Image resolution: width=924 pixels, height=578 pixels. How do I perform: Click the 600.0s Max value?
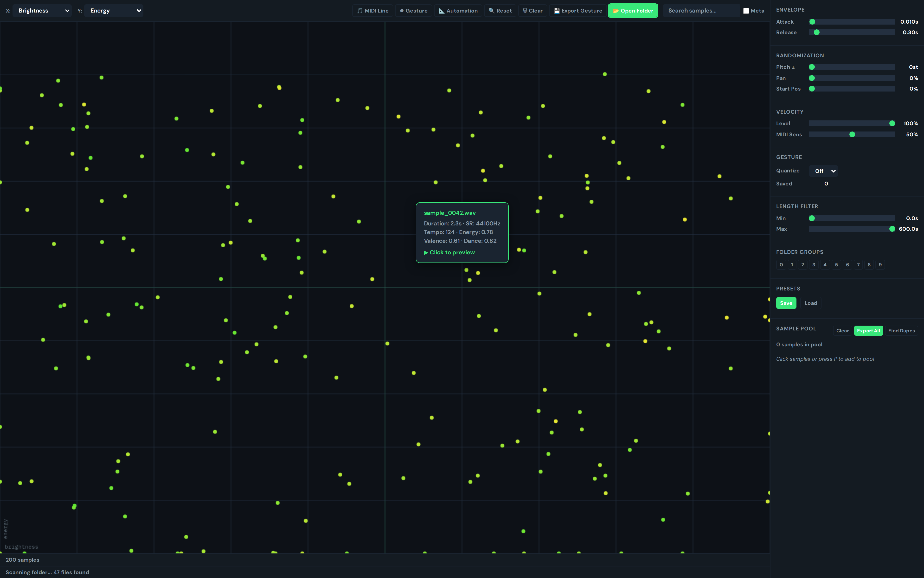pos(908,229)
